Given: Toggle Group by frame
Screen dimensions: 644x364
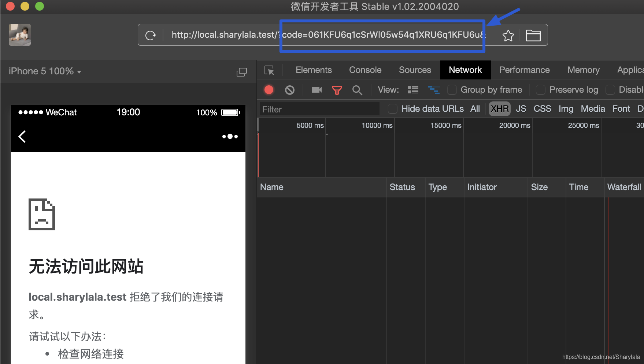Looking at the screenshot, I should (x=452, y=90).
